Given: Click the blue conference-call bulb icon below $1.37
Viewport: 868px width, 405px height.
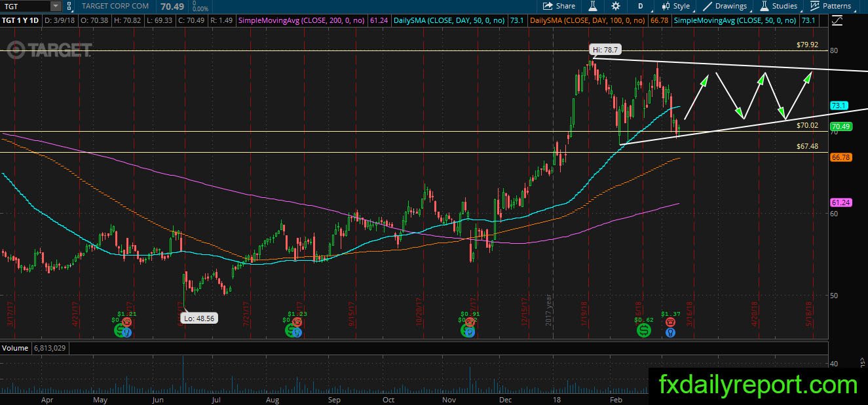Looking at the screenshot, I should click(x=670, y=332).
